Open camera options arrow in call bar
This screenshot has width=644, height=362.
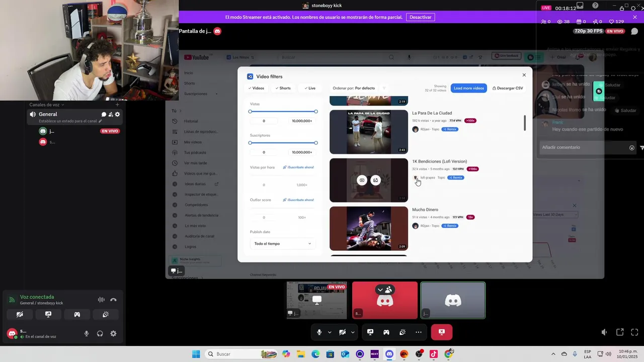click(x=353, y=332)
